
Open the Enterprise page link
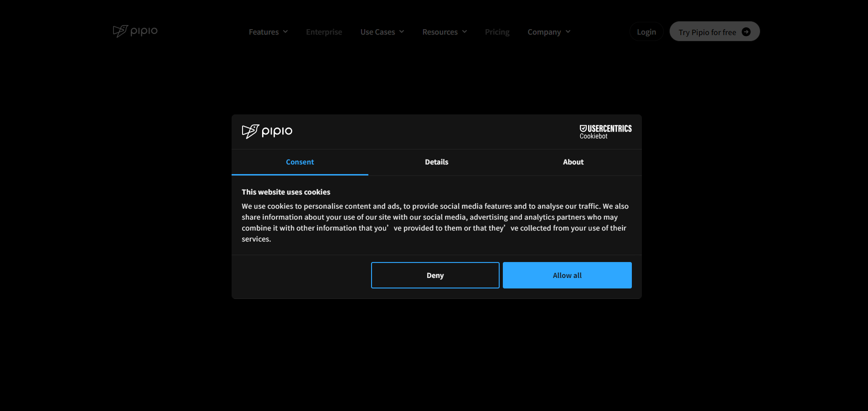coord(324,32)
